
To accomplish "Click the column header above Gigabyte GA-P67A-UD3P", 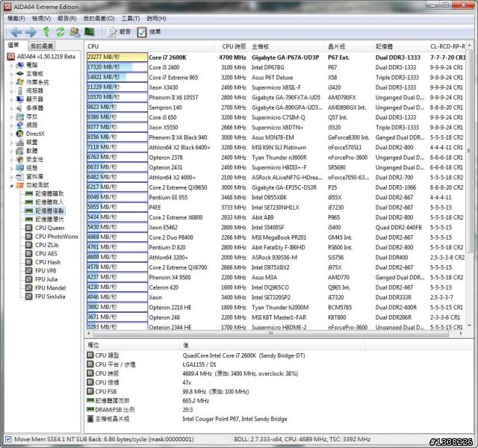I will [287, 46].
